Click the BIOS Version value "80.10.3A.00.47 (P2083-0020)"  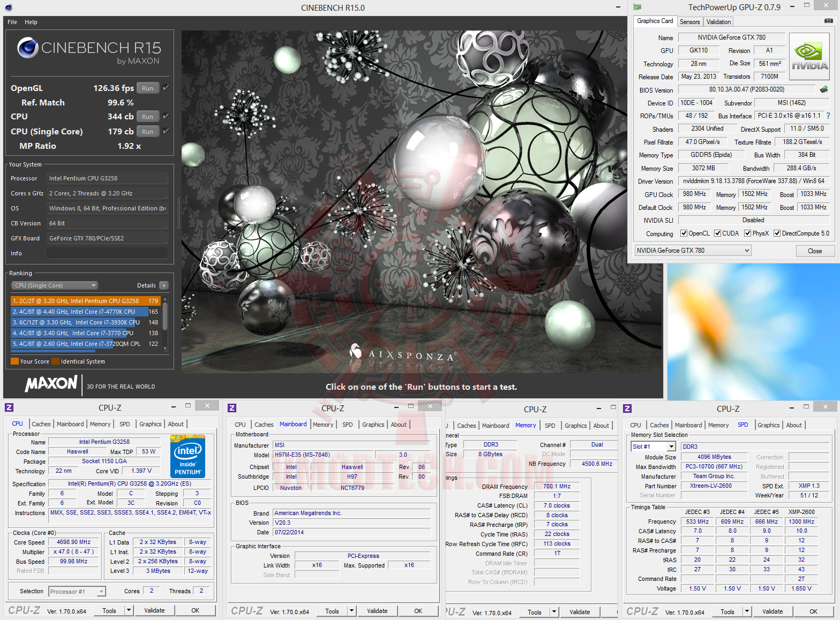[x=747, y=89]
